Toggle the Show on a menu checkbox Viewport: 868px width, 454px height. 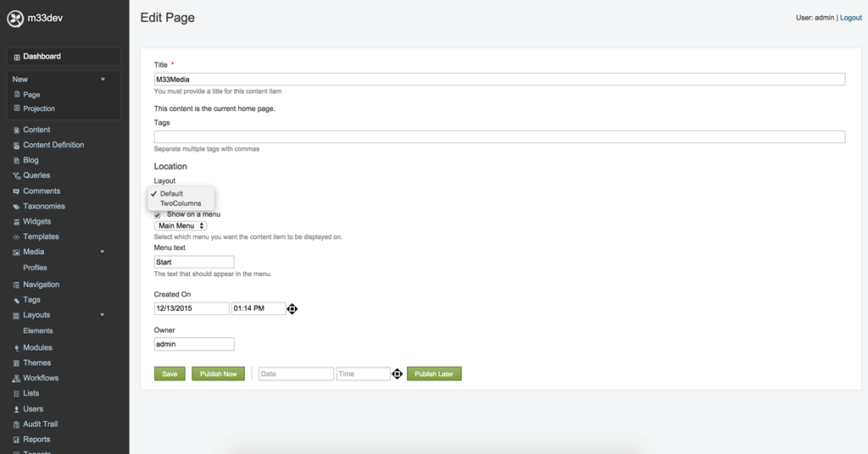coord(158,215)
